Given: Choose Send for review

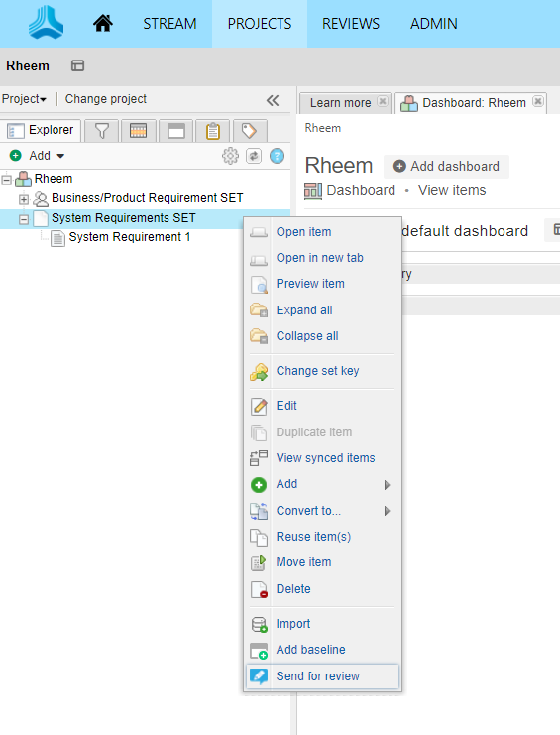Looking at the screenshot, I should [x=322, y=676].
